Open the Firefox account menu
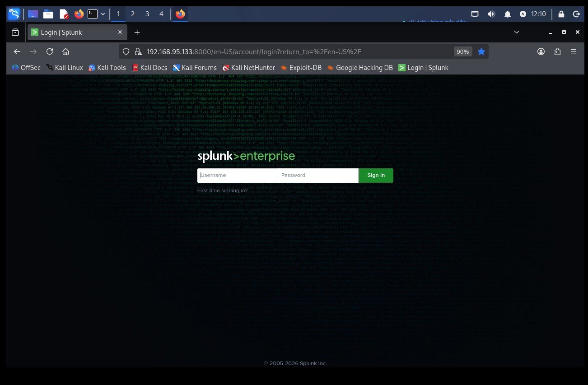Viewport: 588px width, 385px height. click(541, 51)
